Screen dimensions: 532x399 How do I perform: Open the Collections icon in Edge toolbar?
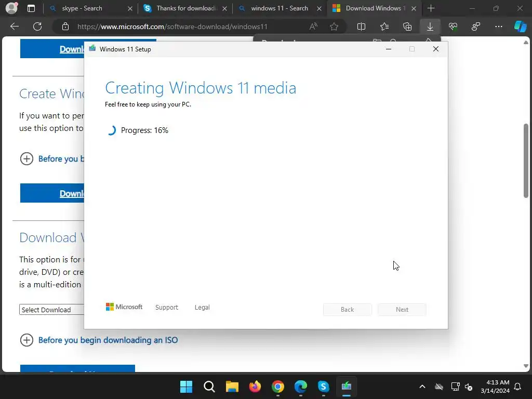407,26
